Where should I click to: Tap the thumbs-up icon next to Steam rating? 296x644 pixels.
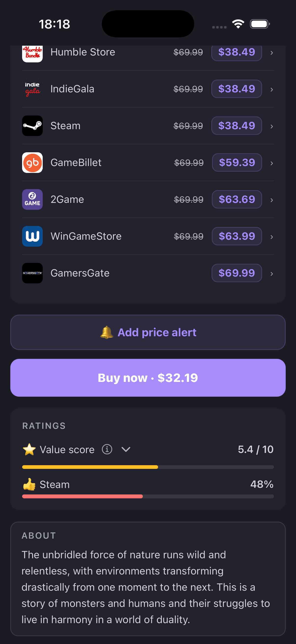click(29, 484)
